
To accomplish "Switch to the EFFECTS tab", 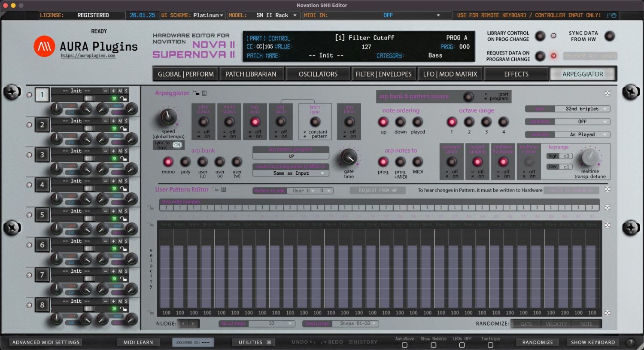I will 516,73.
